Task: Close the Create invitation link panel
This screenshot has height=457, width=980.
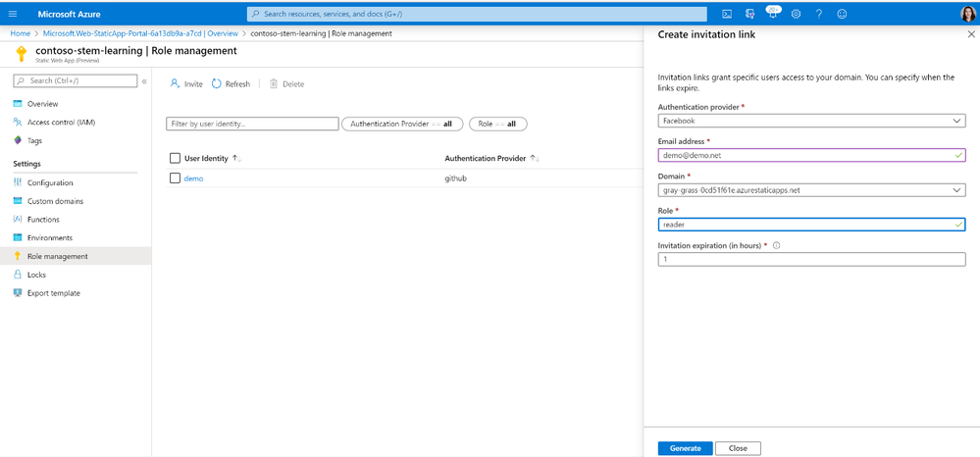Action: 970,35
